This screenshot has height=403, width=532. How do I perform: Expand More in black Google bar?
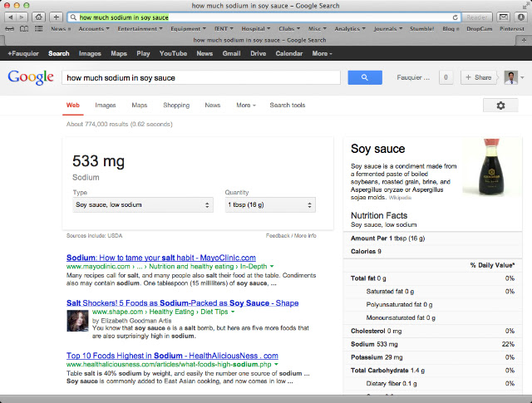(x=322, y=53)
